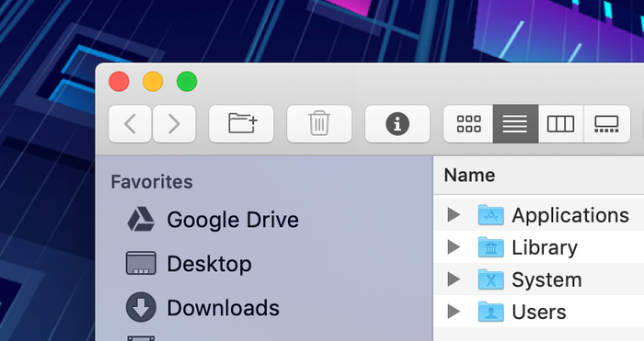
Task: Switch to icon grid view
Action: (468, 124)
